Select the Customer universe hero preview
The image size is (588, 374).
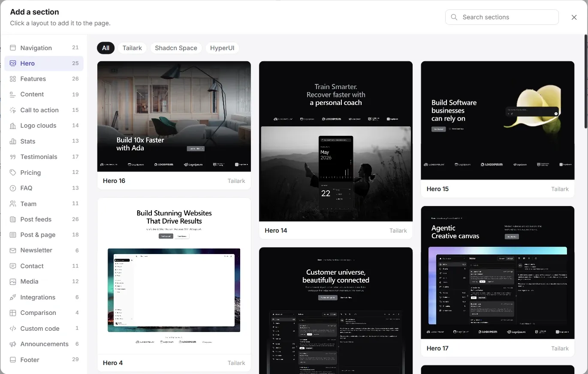(336, 311)
